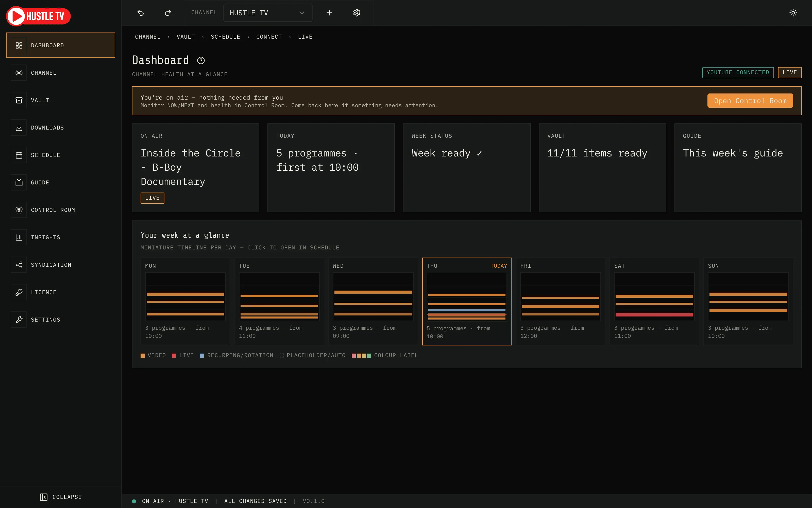This screenshot has height=508, width=812.
Task: Open Schedule from sidebar menu
Action: pyautogui.click(x=60, y=155)
